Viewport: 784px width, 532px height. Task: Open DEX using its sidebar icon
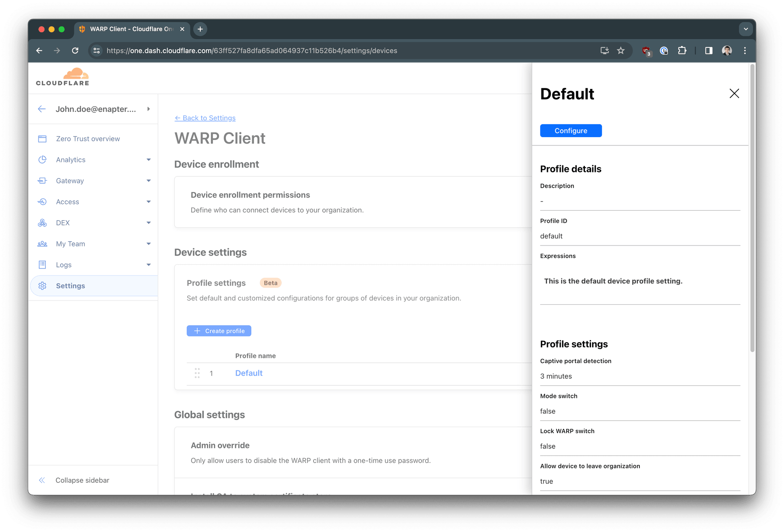(x=42, y=222)
